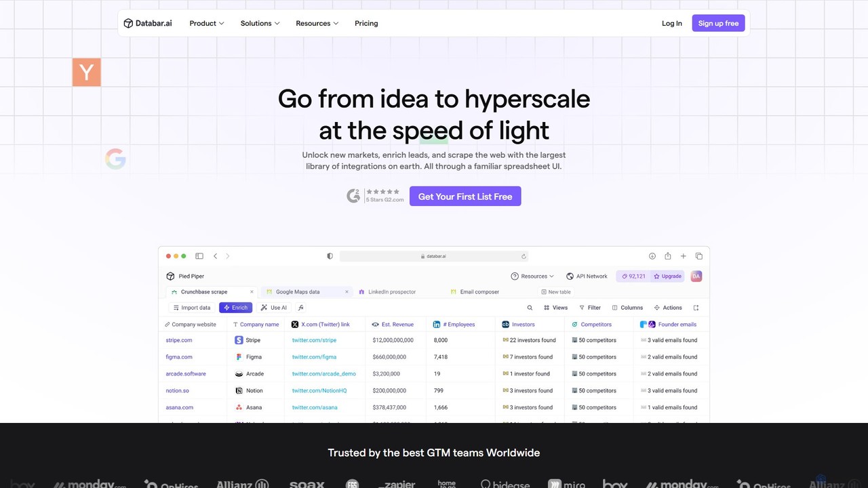Open the Email composer tab
This screenshot has height=488, width=868.
[x=475, y=292]
